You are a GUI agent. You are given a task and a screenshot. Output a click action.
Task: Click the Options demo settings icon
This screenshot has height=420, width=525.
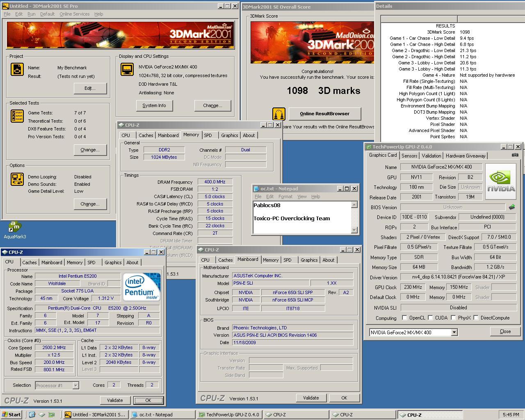[x=17, y=179]
